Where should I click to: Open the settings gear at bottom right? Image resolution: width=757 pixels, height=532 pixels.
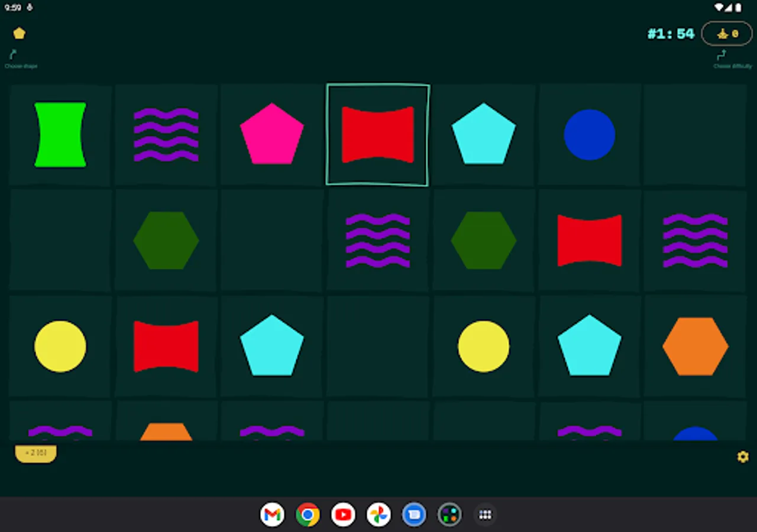point(743,456)
